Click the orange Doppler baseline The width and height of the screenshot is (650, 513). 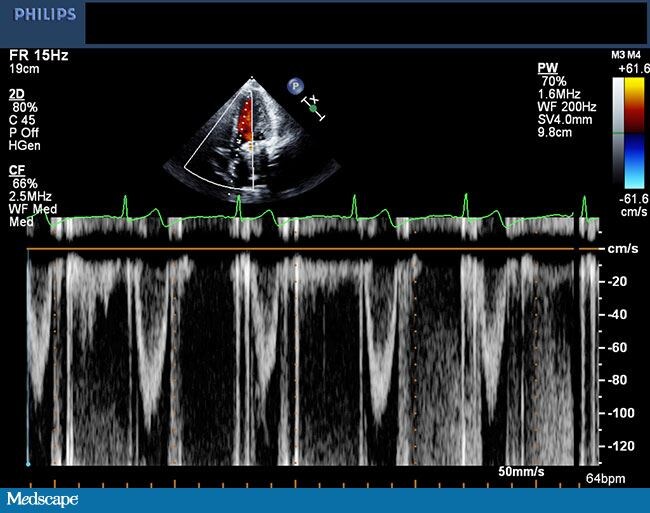[313, 249]
